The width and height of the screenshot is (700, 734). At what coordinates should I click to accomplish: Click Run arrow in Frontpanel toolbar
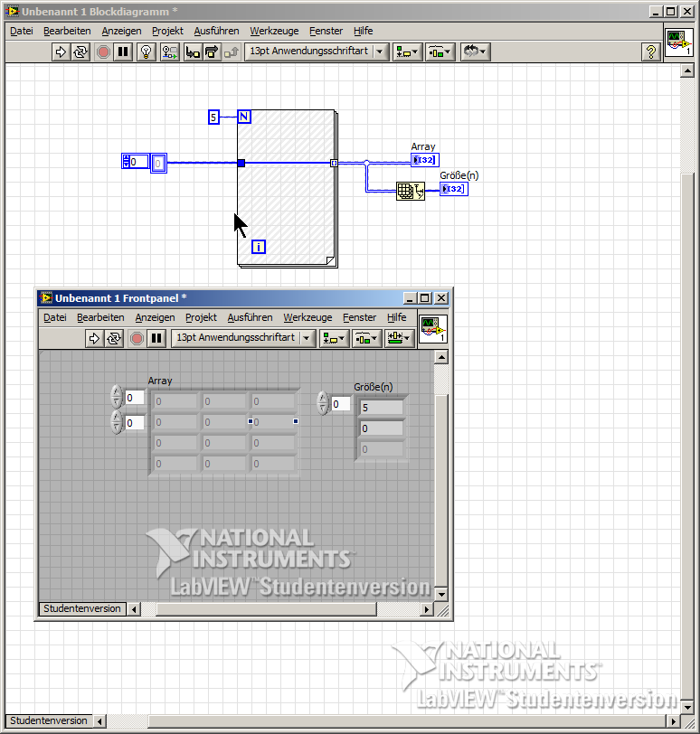coord(94,338)
